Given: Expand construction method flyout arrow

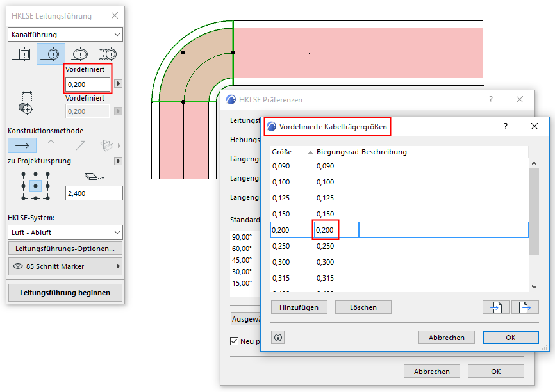Looking at the screenshot, I should pos(119,145).
